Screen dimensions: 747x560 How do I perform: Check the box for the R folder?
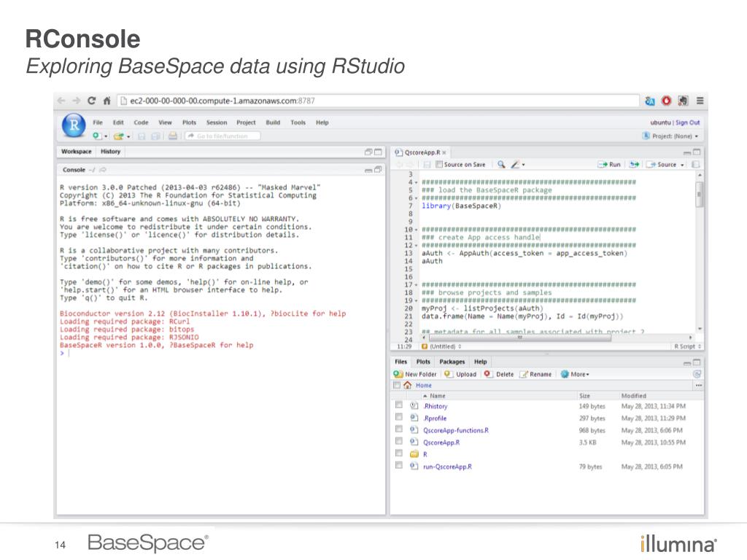tap(399, 454)
